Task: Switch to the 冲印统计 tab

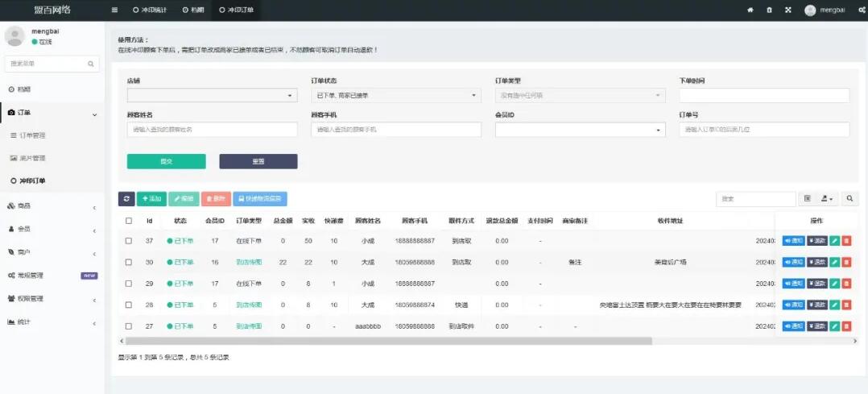Action: [150, 10]
